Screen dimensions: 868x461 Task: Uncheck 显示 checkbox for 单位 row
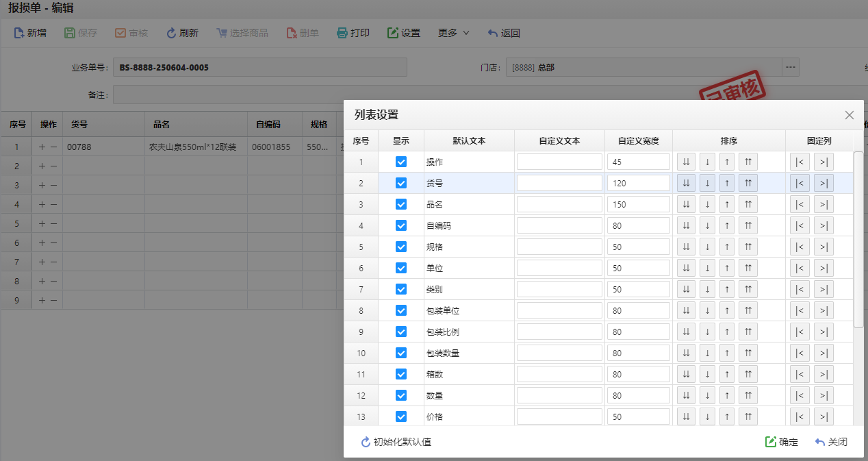(401, 269)
